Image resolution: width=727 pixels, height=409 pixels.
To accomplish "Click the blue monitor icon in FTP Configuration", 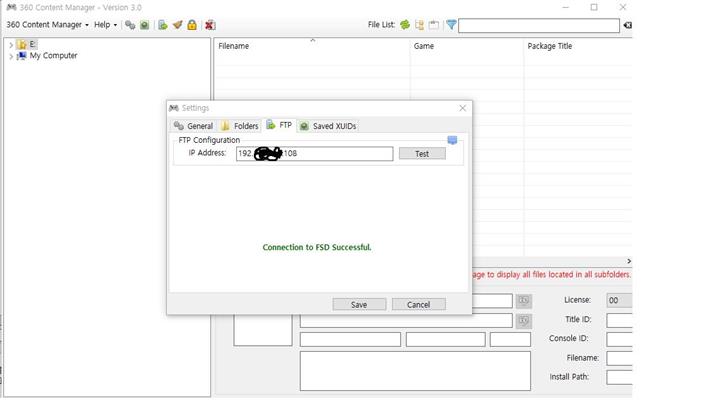I will pyautogui.click(x=452, y=140).
